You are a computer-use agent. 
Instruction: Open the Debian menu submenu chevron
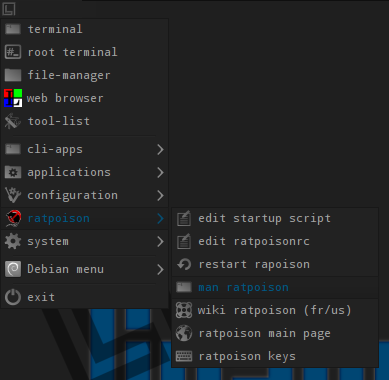click(160, 269)
